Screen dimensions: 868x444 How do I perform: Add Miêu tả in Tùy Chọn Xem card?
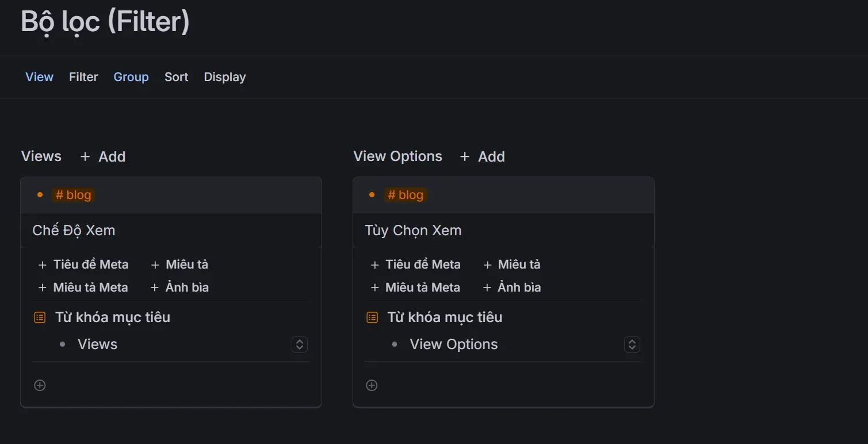512,265
